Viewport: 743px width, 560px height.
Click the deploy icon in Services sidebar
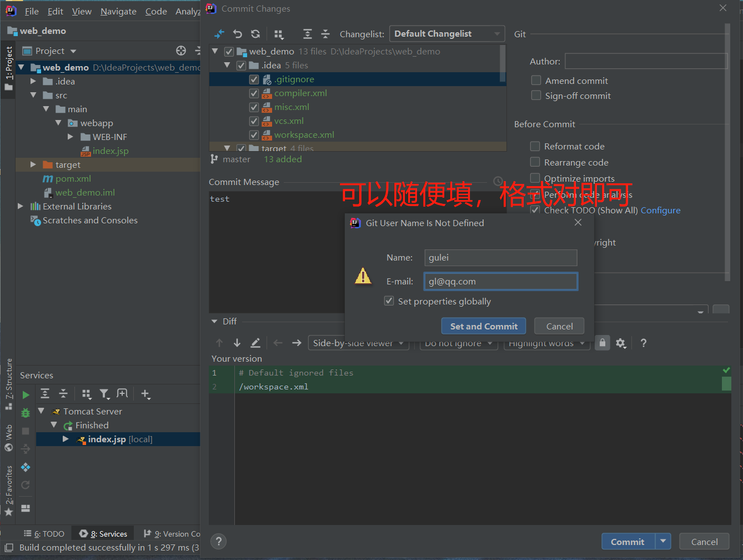point(26,467)
